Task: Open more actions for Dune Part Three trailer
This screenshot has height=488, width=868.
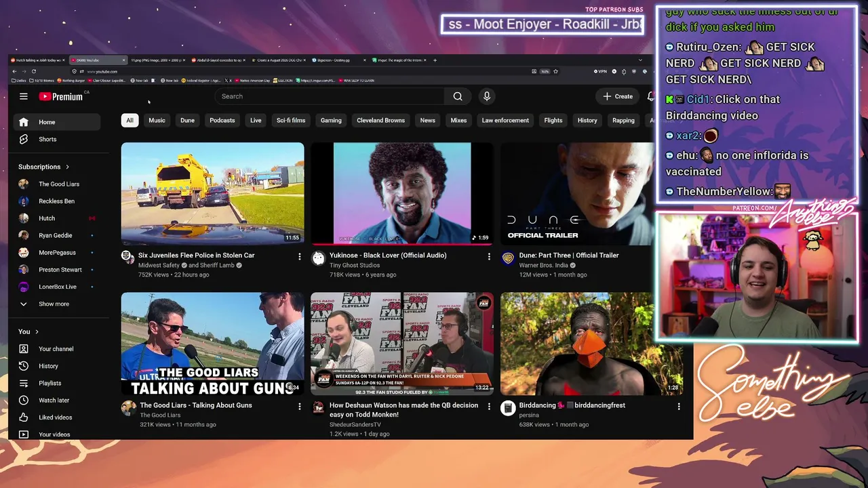Action: 678,256
